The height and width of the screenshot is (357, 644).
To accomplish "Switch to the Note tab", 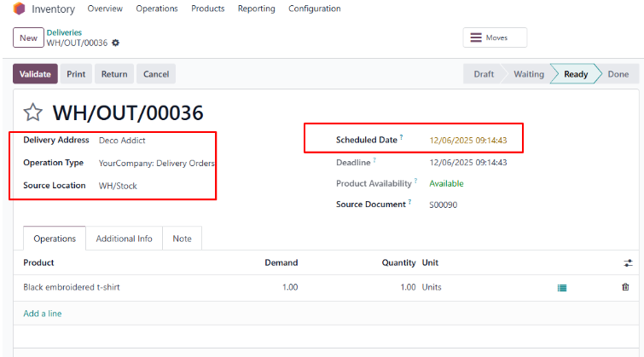I will pyautogui.click(x=182, y=239).
